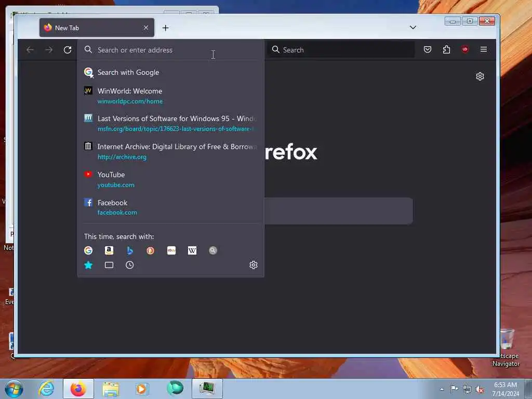The width and height of the screenshot is (532, 399).
Task: Search this time with Bing icon
Action: point(129,250)
